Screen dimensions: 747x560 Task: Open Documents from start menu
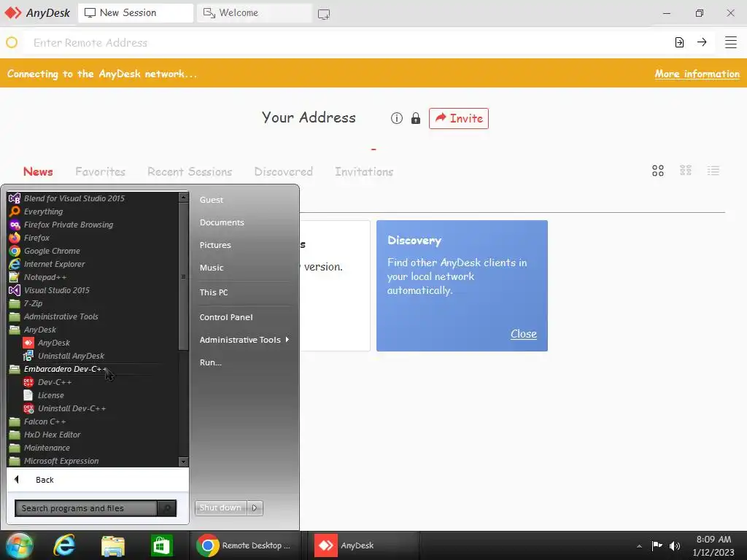tap(222, 222)
